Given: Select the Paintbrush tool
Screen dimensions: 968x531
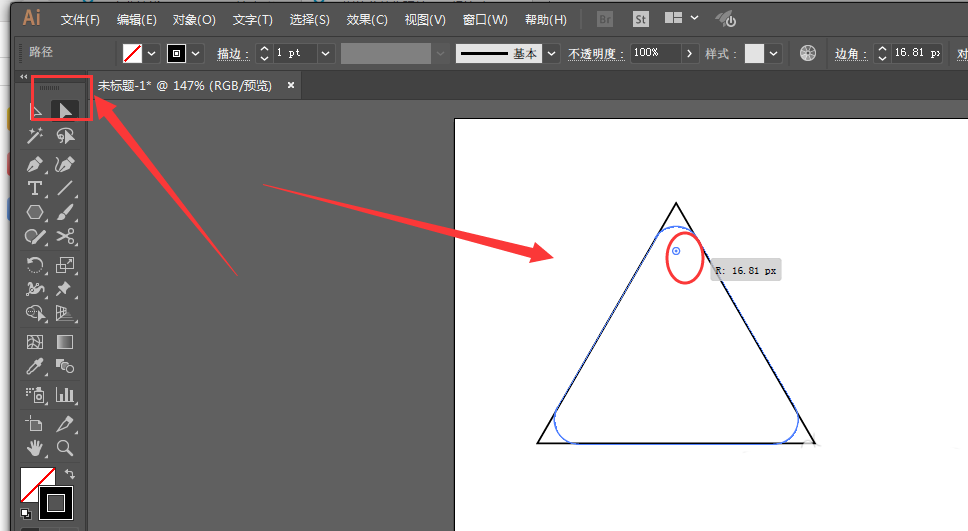Looking at the screenshot, I should tap(65, 212).
